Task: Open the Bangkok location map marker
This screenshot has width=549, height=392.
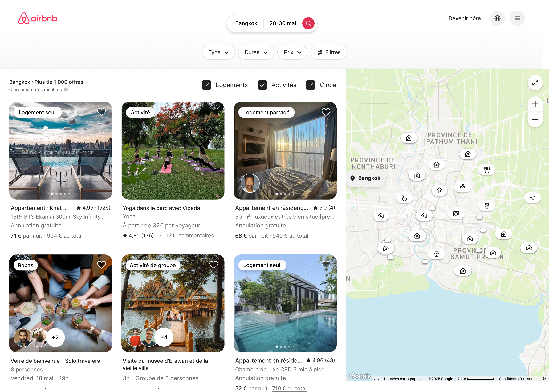Action: pos(365,178)
